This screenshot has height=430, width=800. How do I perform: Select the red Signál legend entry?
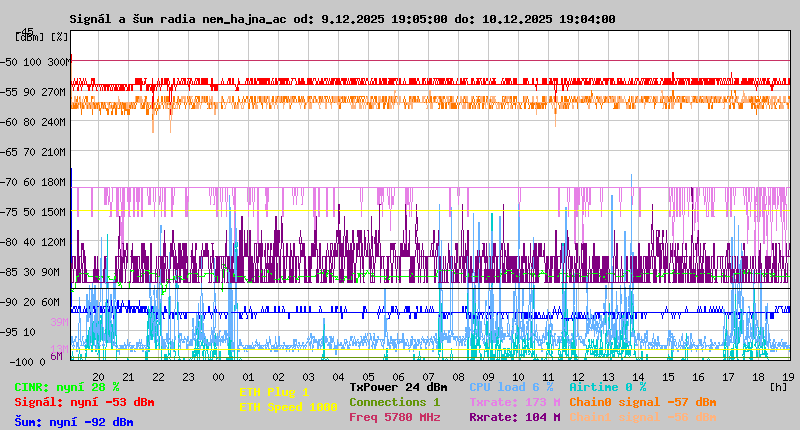(x=84, y=402)
